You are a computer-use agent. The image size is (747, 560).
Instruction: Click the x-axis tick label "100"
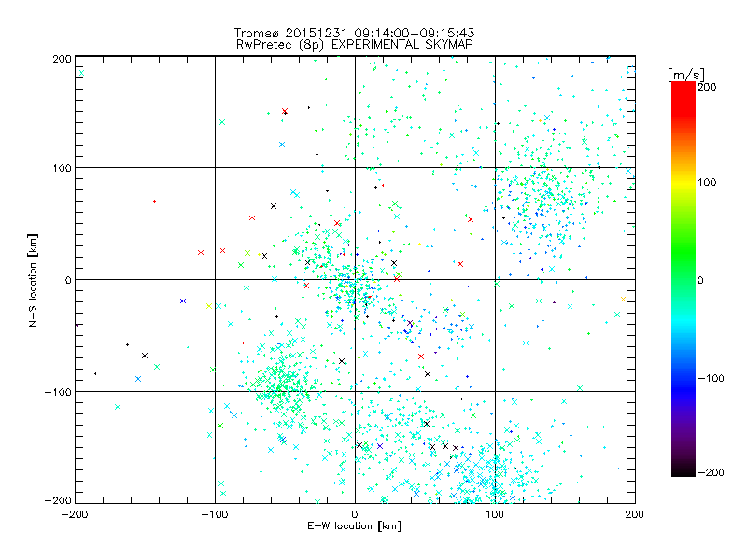point(495,515)
